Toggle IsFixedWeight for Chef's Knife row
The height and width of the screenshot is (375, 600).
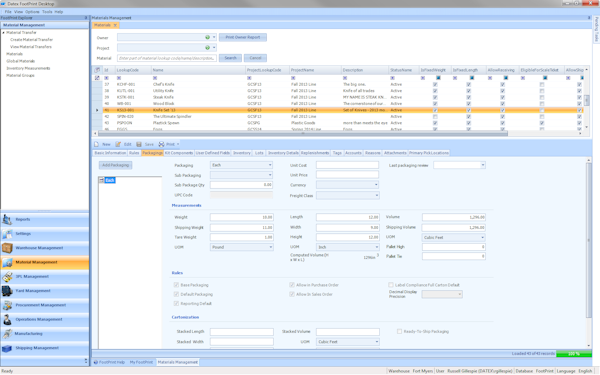point(435,85)
